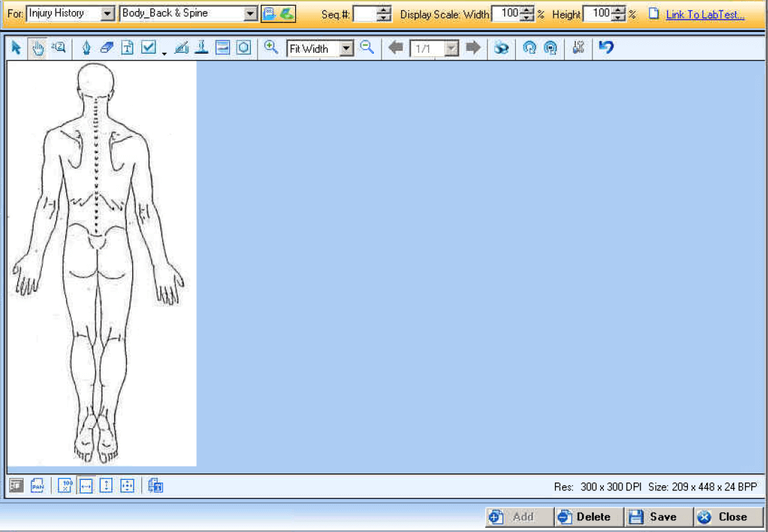This screenshot has height=532, width=768.
Task: Click the text document export icon
Action: click(155, 485)
